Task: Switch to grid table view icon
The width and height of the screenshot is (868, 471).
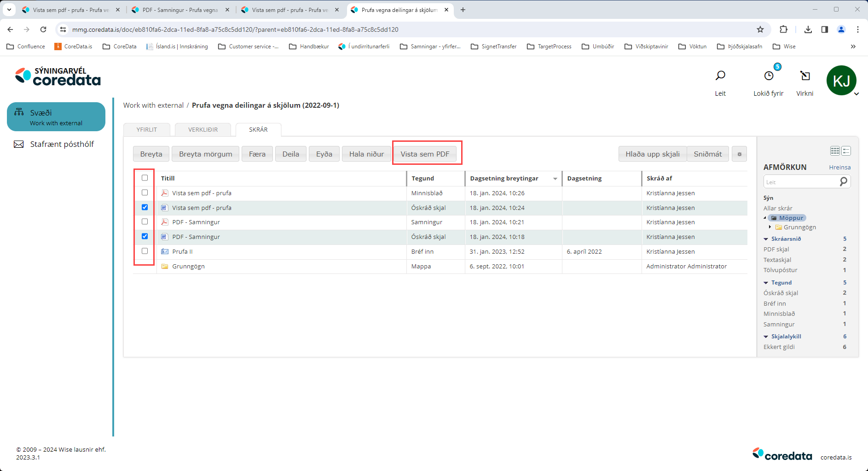Action: pyautogui.click(x=835, y=151)
